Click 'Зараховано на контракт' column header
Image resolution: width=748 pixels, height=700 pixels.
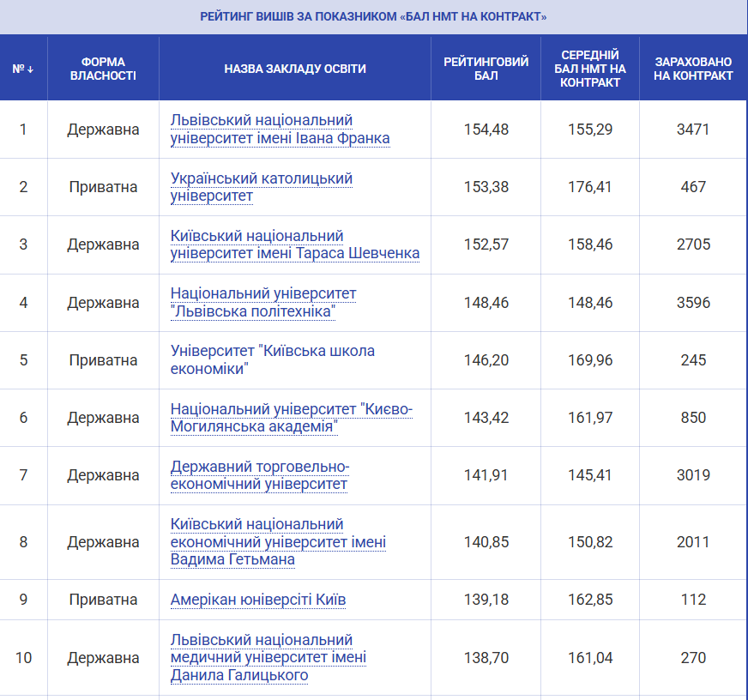pyautogui.click(x=693, y=69)
